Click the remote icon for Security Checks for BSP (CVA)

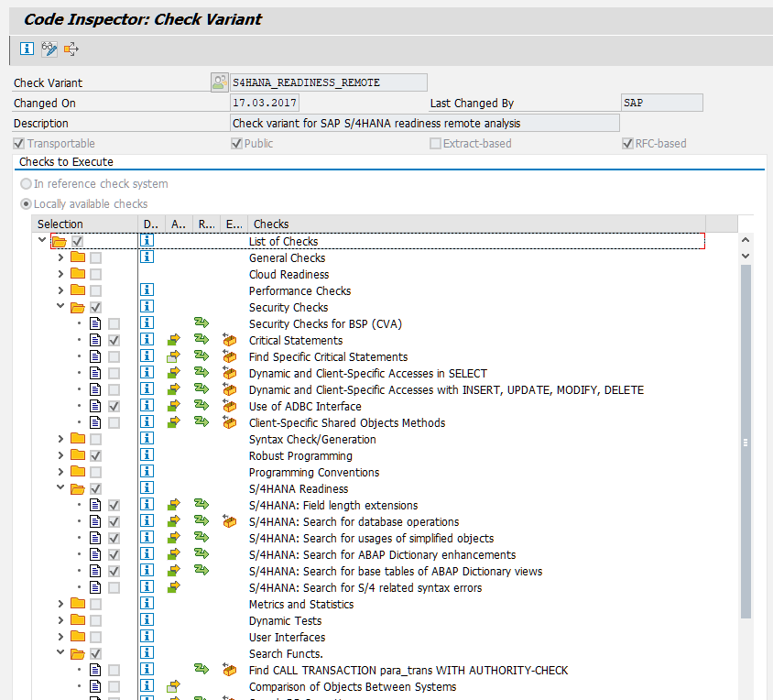pos(201,323)
